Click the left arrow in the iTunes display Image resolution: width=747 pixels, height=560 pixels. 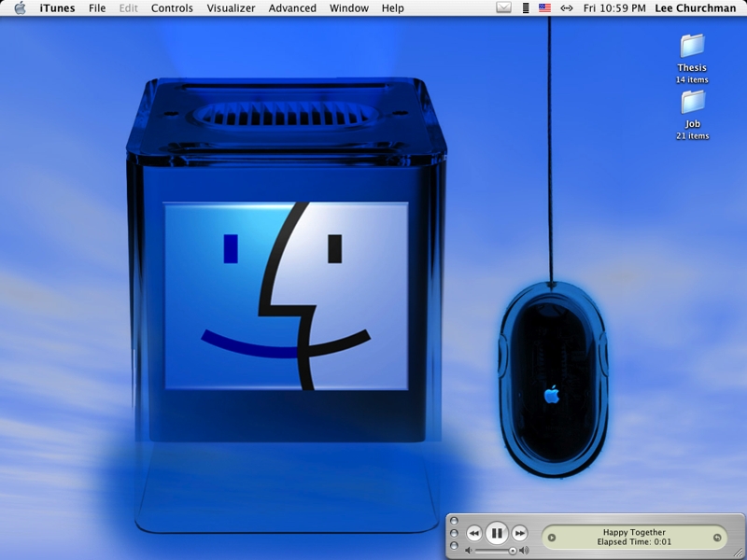tap(552, 537)
